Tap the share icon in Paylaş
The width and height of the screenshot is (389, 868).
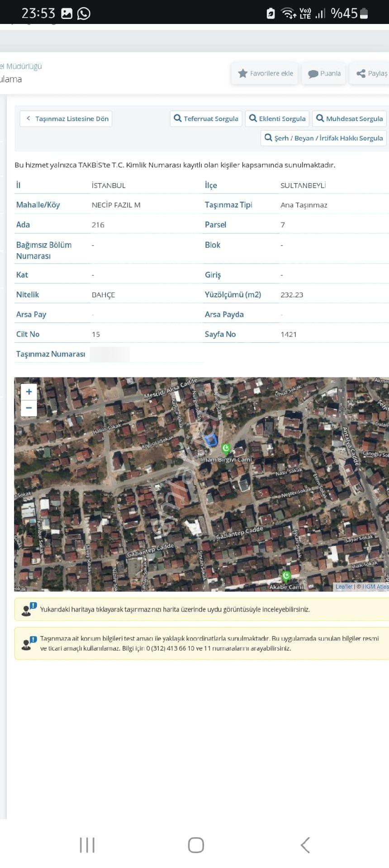pos(361,73)
